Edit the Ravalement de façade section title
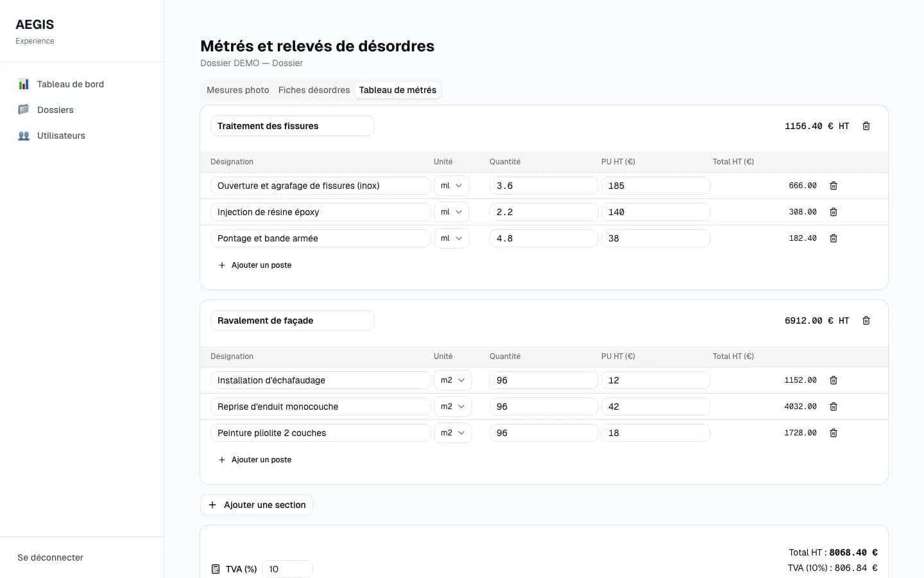Viewport: 924px width, 578px height. coord(293,320)
